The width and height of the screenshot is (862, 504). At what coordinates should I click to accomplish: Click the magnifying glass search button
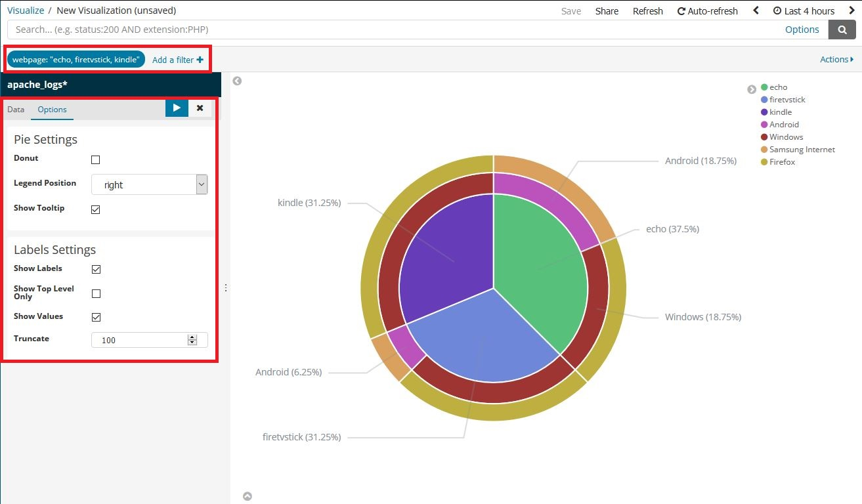841,30
